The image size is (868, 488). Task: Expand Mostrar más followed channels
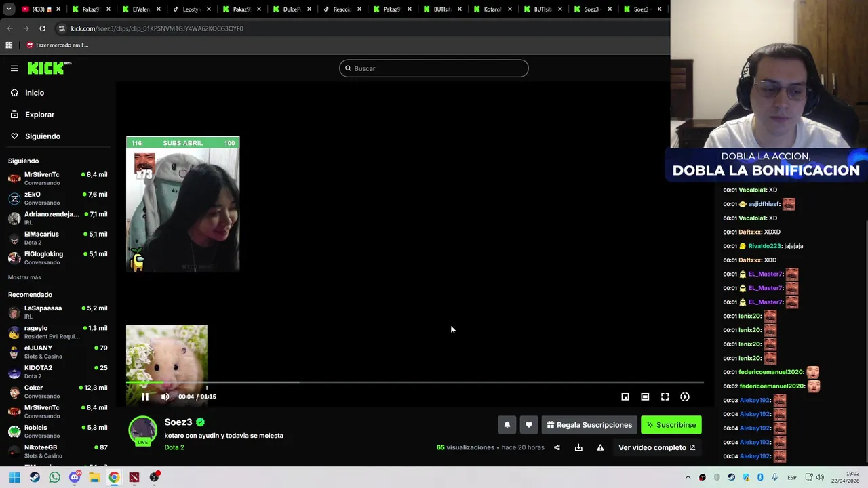[24, 277]
